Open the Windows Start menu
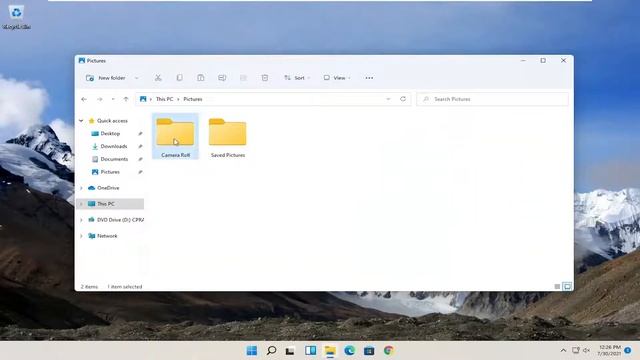This screenshot has width=640, height=360. tap(252, 351)
